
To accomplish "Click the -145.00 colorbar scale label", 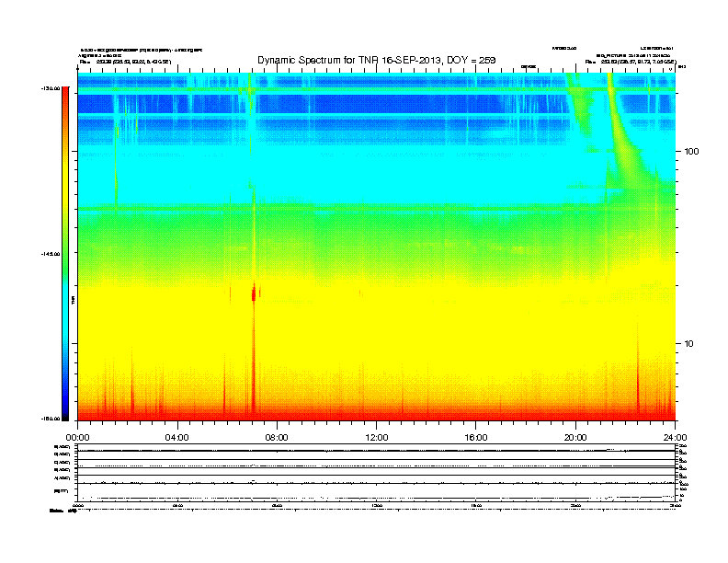I will [x=51, y=254].
